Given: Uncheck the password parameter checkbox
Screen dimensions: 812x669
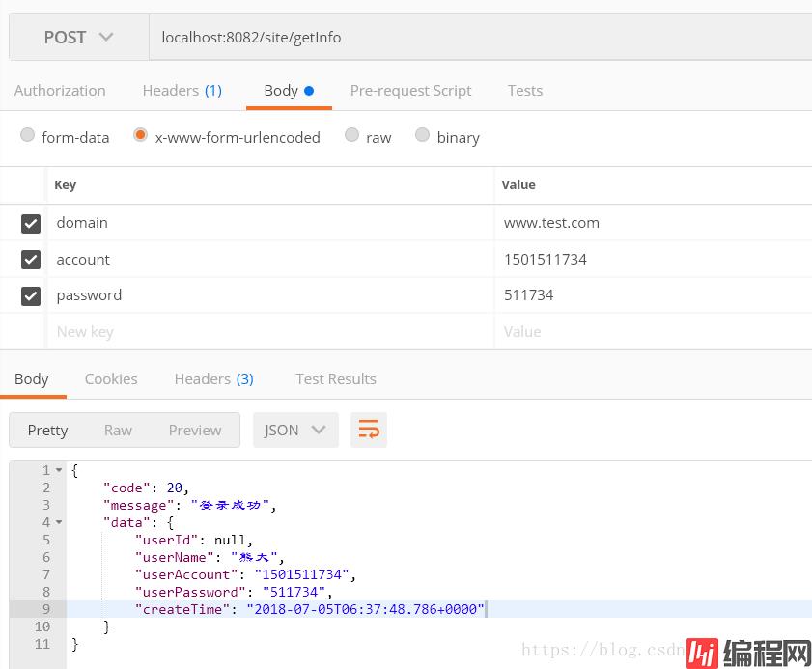Looking at the screenshot, I should coord(31,295).
